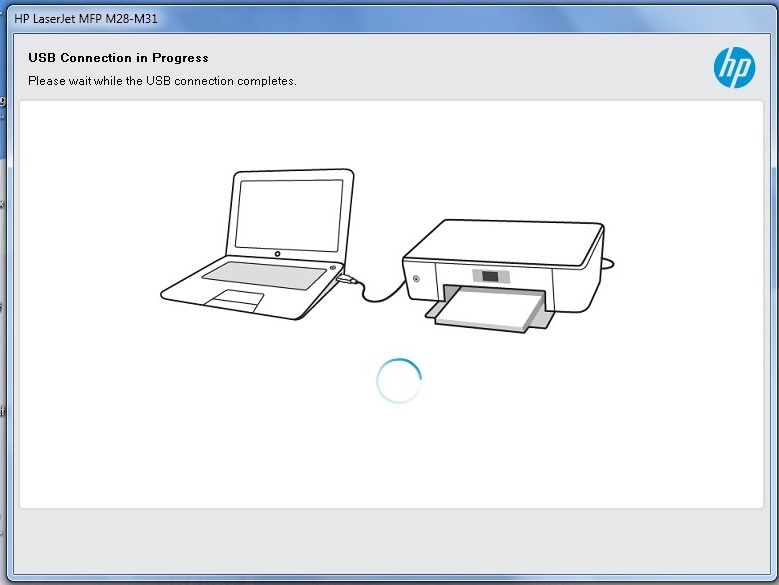Click the gray footer area below white panel

[x=390, y=542]
